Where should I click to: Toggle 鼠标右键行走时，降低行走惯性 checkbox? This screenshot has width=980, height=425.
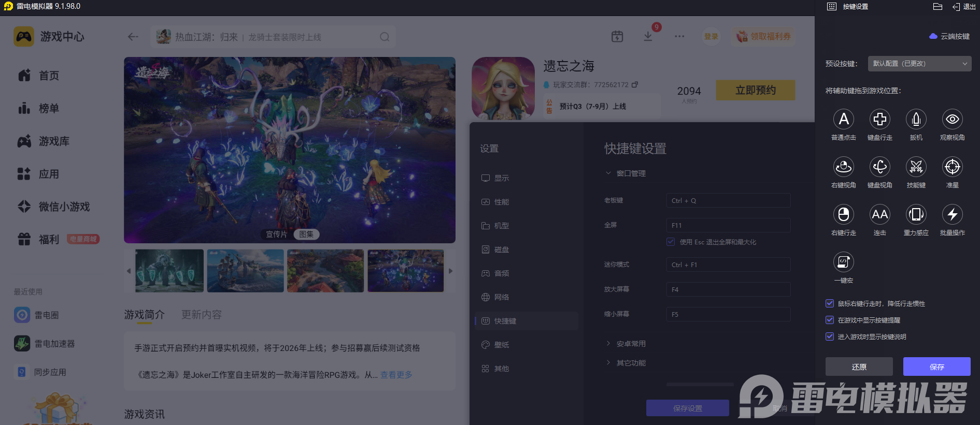coord(830,303)
